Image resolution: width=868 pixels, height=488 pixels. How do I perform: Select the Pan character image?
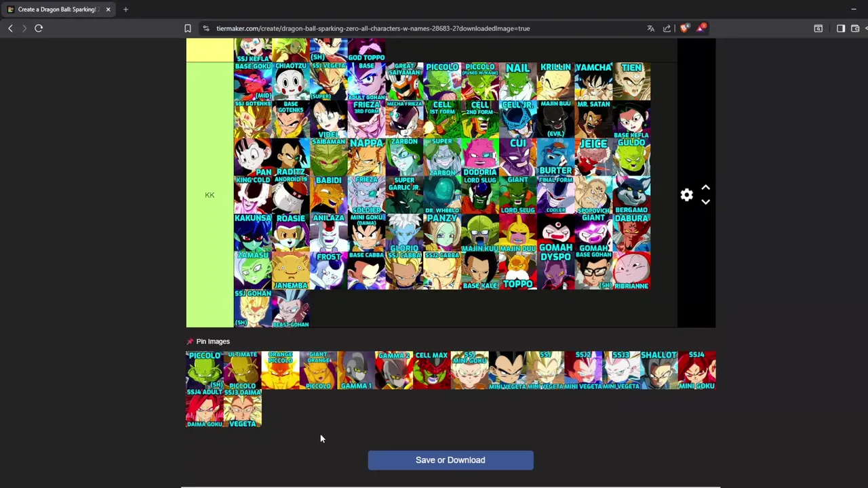(x=253, y=157)
